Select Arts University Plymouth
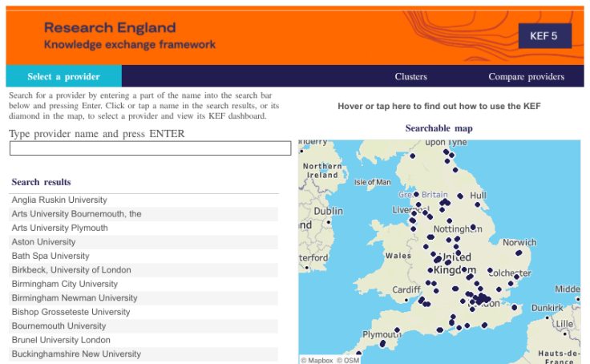This screenshot has width=590, height=364. (59, 228)
